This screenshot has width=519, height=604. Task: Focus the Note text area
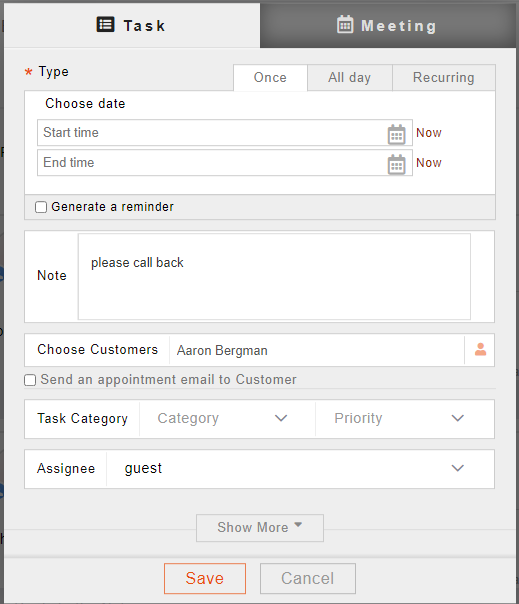[x=274, y=277]
